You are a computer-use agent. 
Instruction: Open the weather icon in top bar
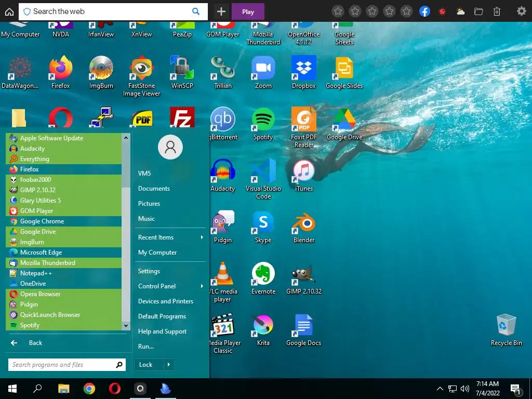tap(460, 11)
